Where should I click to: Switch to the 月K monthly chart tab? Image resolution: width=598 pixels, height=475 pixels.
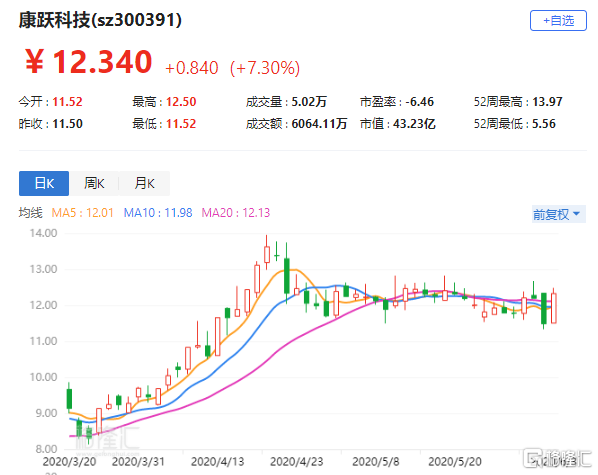145,184
